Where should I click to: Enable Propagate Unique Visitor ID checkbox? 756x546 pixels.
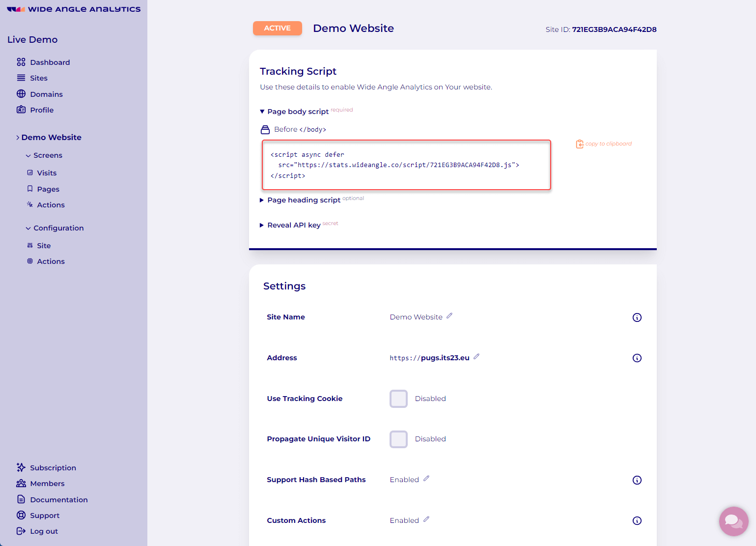[398, 439]
